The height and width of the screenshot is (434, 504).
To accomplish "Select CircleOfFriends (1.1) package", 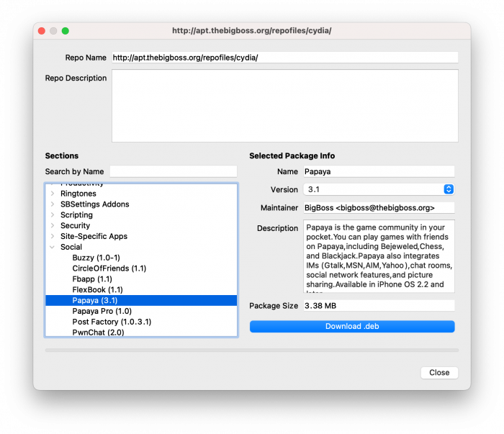I will tap(109, 268).
